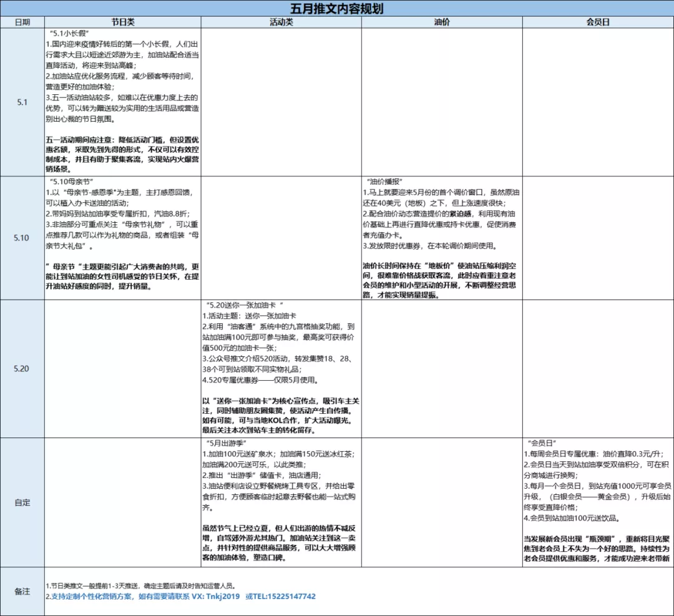This screenshot has width=674, height=616.
Task: Select the 日期 column header
Action: (22, 22)
